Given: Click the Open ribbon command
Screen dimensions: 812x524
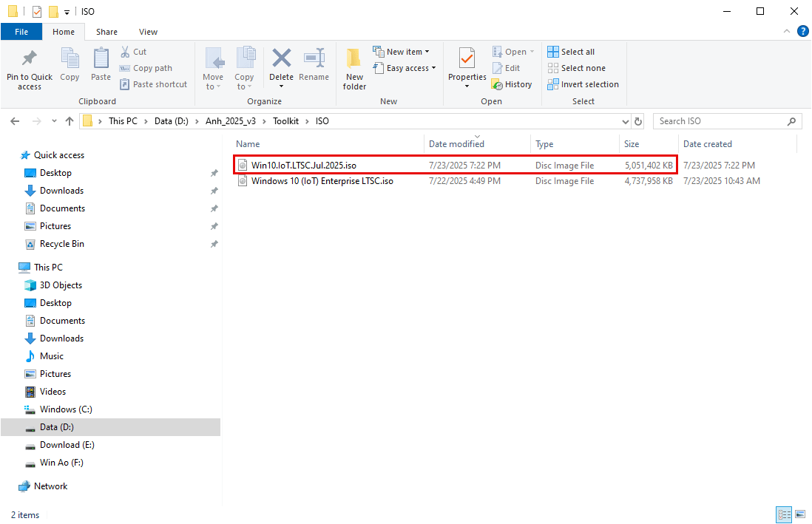Looking at the screenshot, I should pyautogui.click(x=512, y=52).
